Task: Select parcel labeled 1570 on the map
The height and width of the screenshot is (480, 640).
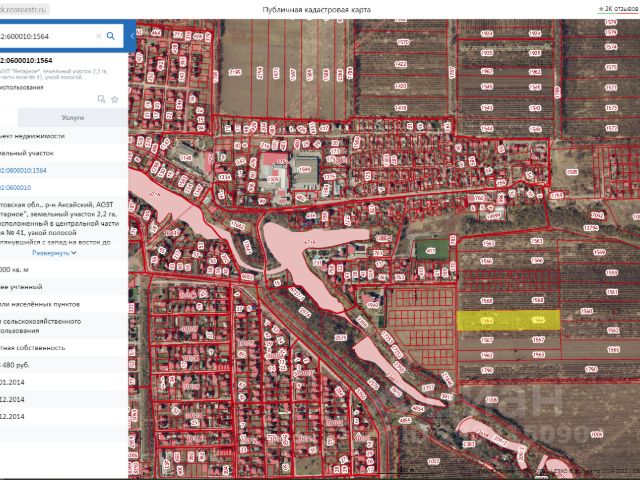Action: click(x=403, y=42)
